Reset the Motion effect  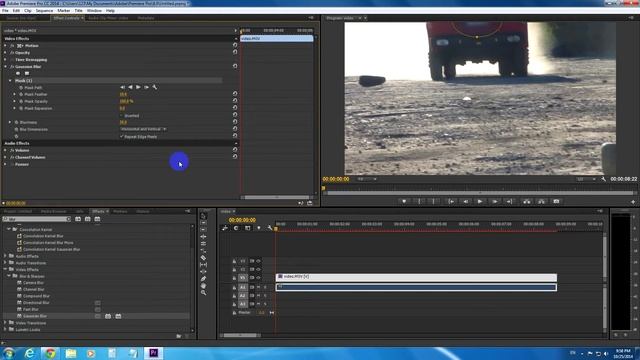tap(235, 45)
